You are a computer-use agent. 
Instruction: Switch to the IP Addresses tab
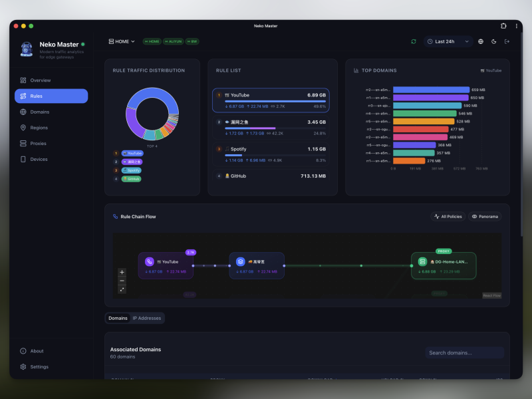146,319
